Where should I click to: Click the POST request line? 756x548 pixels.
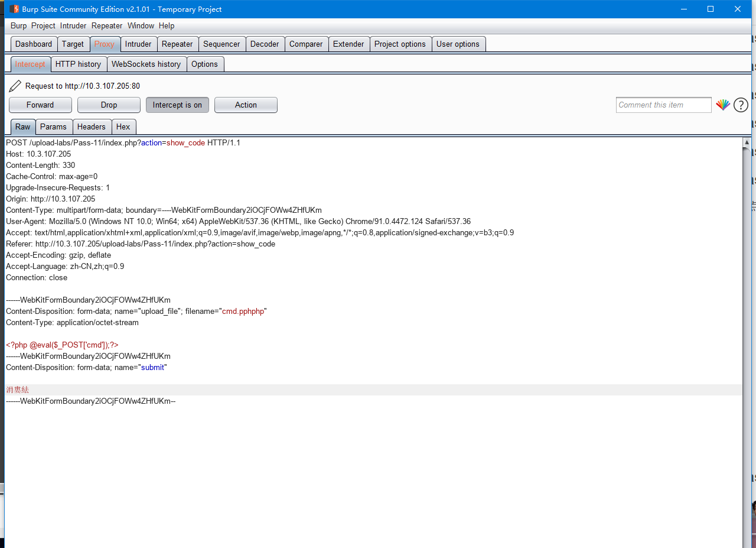(x=123, y=143)
